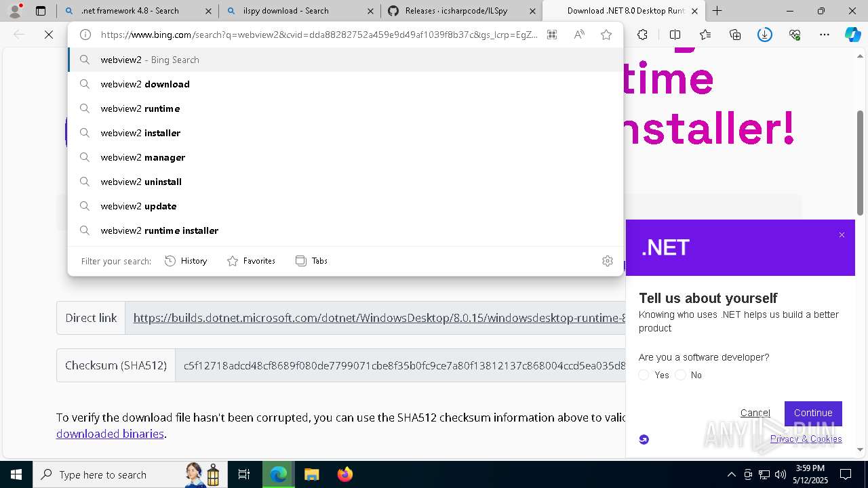Filter search by Favorites
The height and width of the screenshot is (488, 868).
(251, 261)
